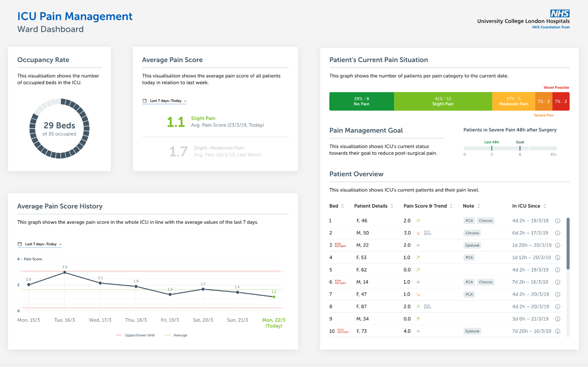Open info icon for bed 8 row
Image resolution: width=588 pixels, height=367 pixels.
[x=558, y=307]
